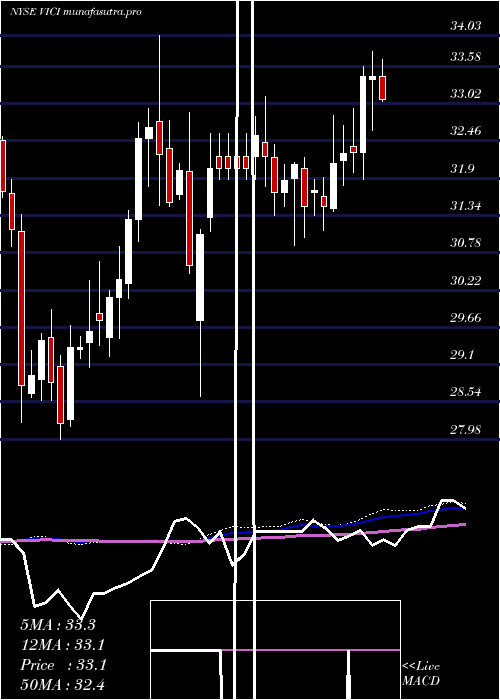
Task: Select the 28.54 price axis label
Action: pyautogui.click(x=466, y=392)
